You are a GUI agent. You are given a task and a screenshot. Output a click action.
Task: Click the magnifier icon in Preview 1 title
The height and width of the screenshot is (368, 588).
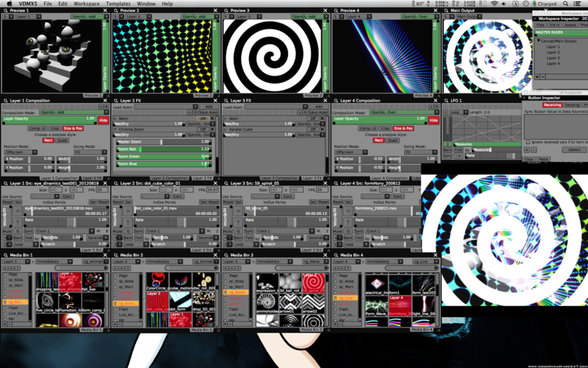pyautogui.click(x=6, y=10)
